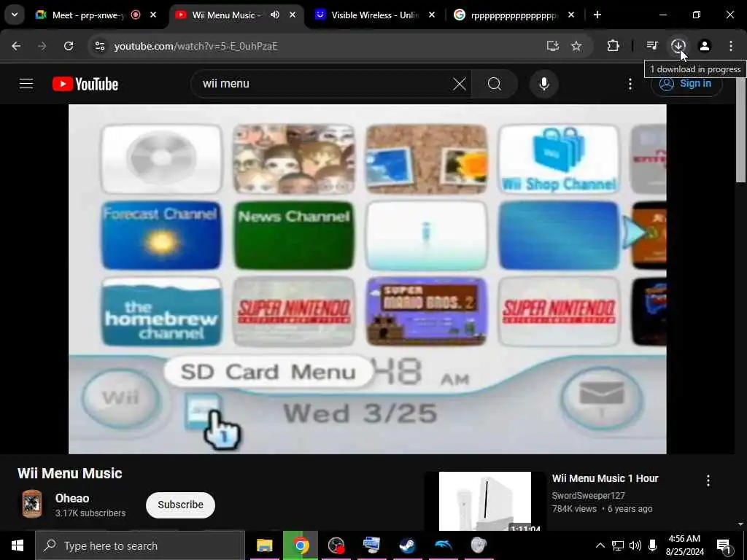Open Steam from the taskbar
747x560 pixels.
click(x=407, y=545)
